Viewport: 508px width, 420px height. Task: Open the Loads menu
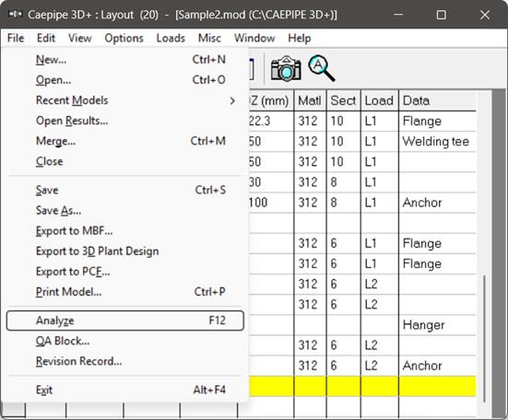point(171,38)
